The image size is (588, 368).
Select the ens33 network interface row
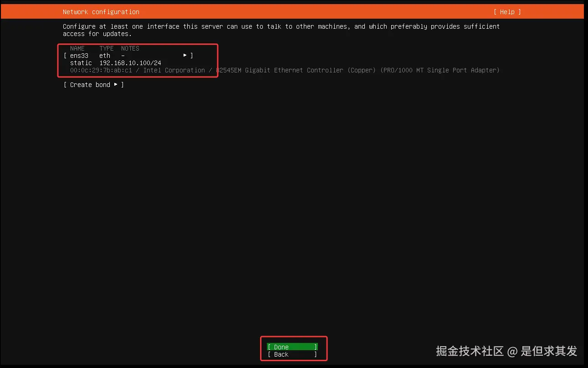tap(79, 55)
